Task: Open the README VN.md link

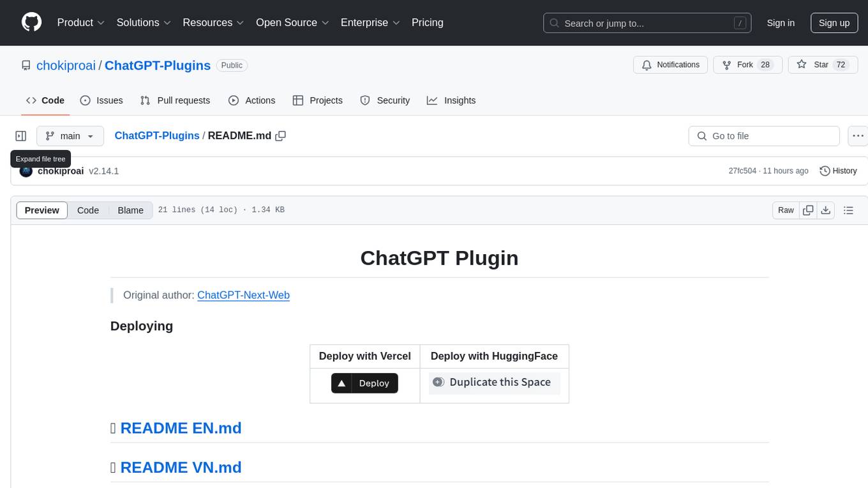Action: tap(181, 468)
